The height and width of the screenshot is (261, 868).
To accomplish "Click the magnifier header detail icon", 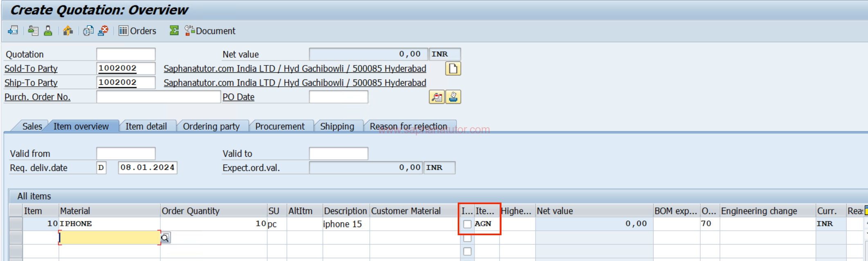I will click(x=437, y=97).
